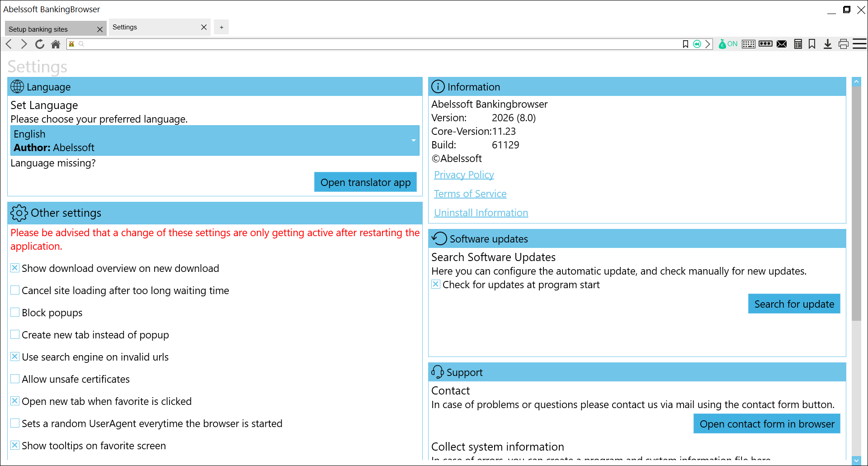Close the Settings tab
This screenshot has width=868, height=466.
[x=204, y=27]
